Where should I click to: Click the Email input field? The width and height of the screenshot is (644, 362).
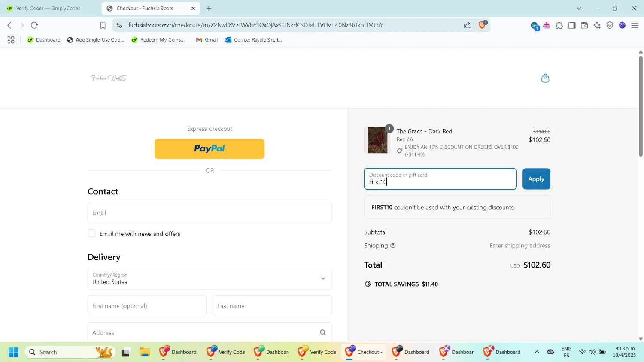[x=210, y=213]
